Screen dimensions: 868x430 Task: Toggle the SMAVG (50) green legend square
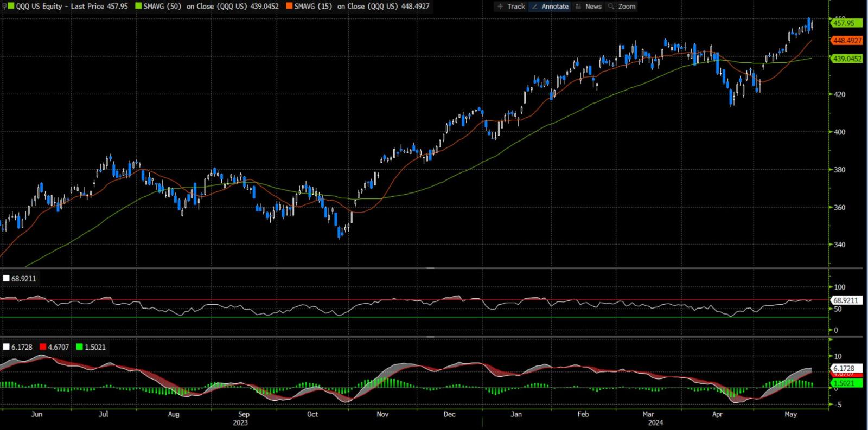[138, 7]
